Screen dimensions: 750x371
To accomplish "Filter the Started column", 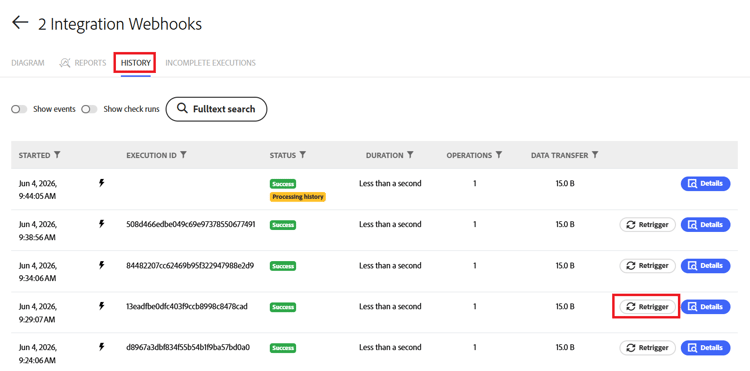I will 57,155.
